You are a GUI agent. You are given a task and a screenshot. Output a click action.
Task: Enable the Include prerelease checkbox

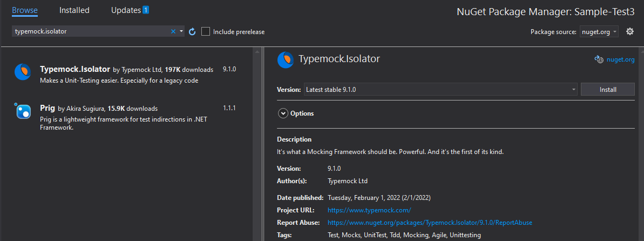click(x=206, y=32)
